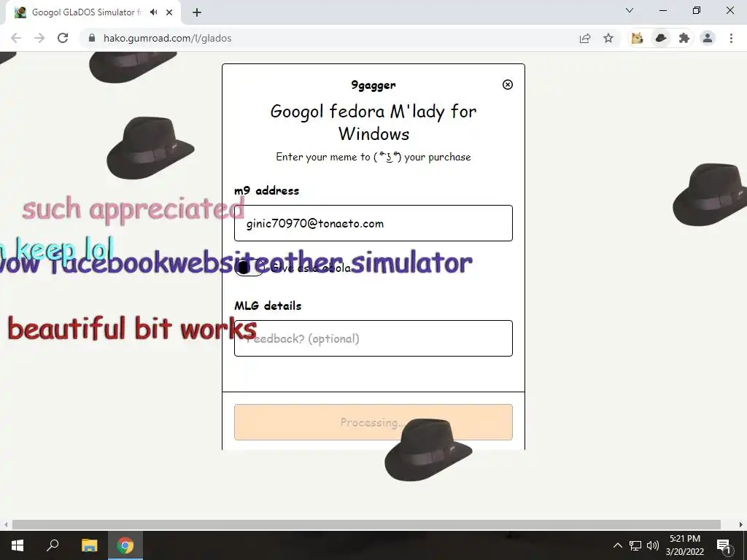The image size is (747, 560).
Task: Bookmark this page with the star icon
Action: point(608,38)
